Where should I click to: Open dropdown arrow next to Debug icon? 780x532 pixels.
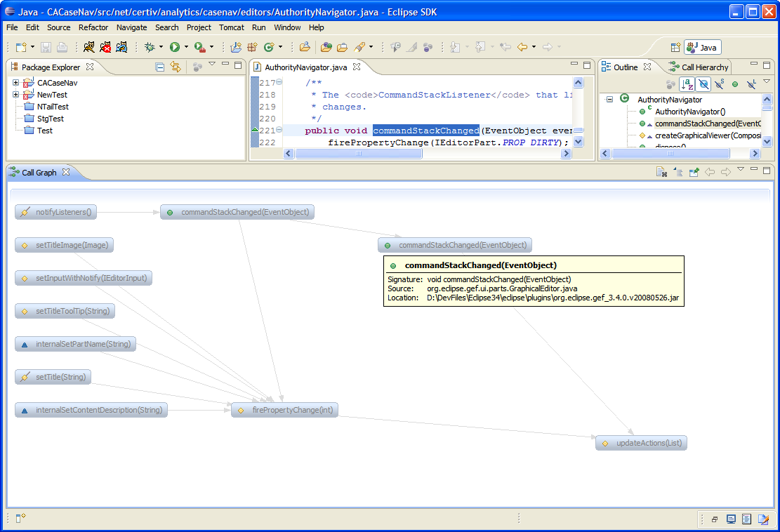pyautogui.click(x=161, y=47)
